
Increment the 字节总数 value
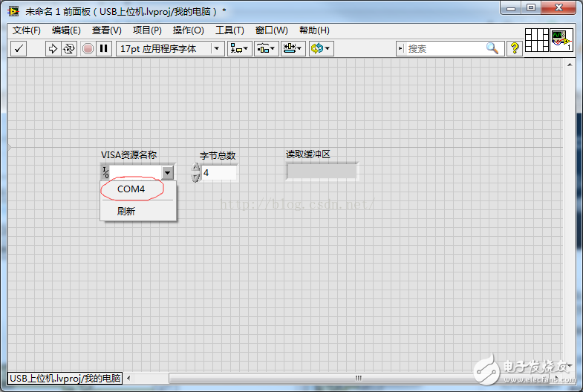pos(195,168)
